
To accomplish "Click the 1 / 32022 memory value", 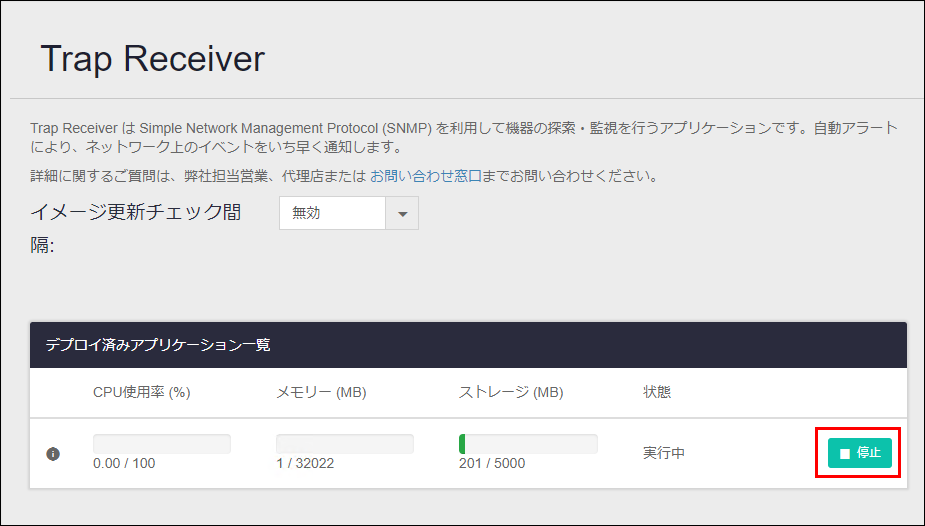I will (305, 463).
